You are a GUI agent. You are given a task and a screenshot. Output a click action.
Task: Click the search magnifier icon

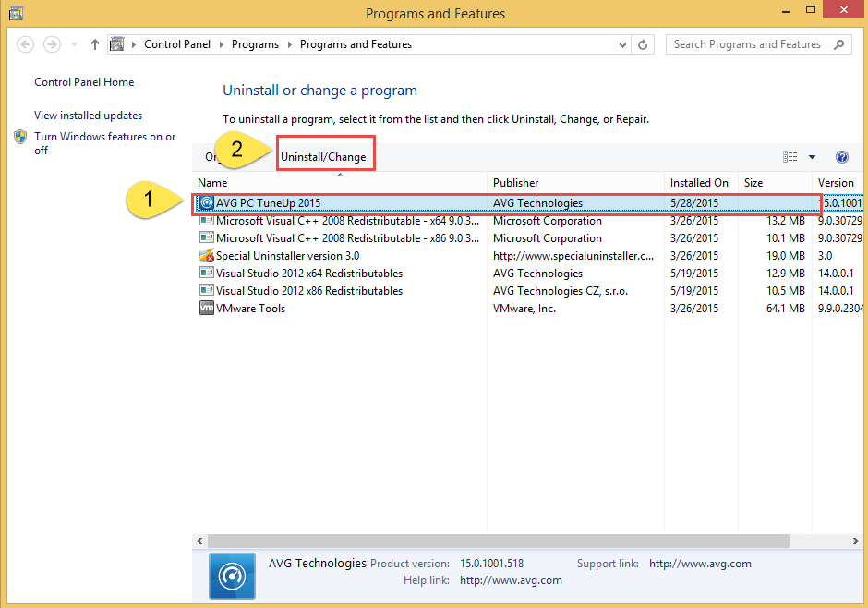click(x=839, y=44)
